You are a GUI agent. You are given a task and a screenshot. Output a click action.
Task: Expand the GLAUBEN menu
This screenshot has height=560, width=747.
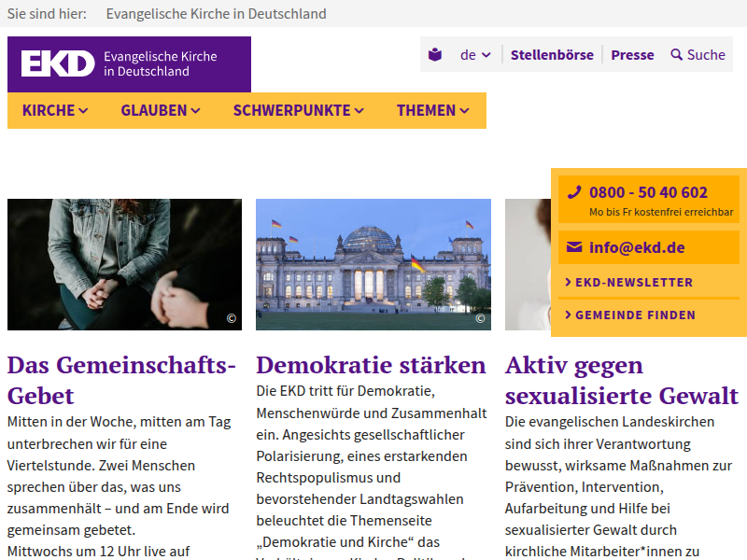tap(160, 110)
